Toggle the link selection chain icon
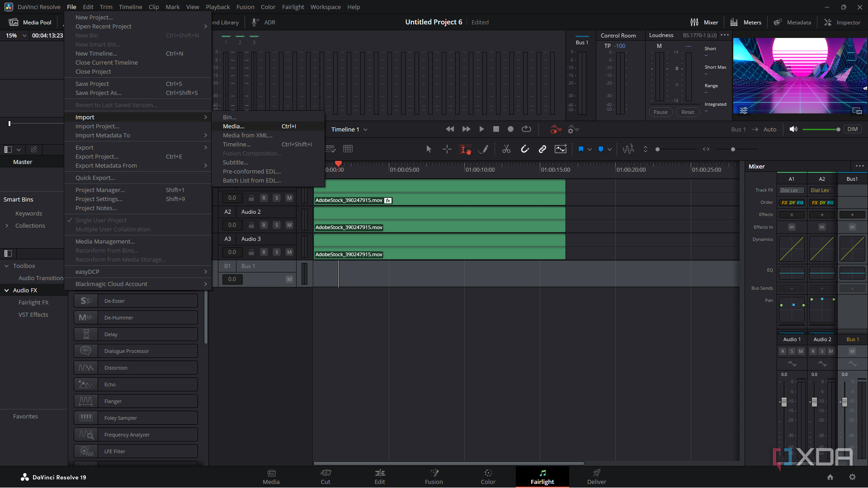The width and height of the screenshot is (868, 488). [x=542, y=149]
